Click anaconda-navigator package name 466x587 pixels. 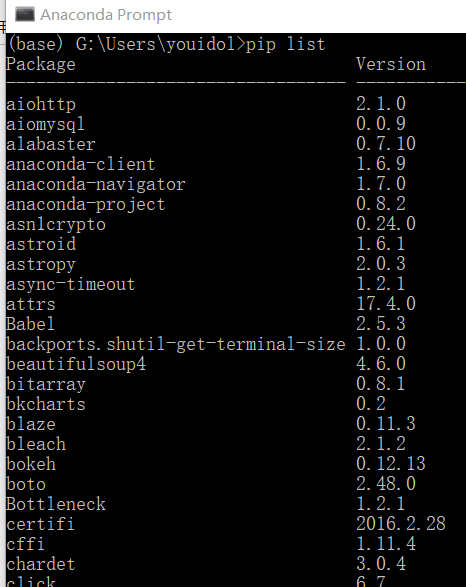point(95,184)
